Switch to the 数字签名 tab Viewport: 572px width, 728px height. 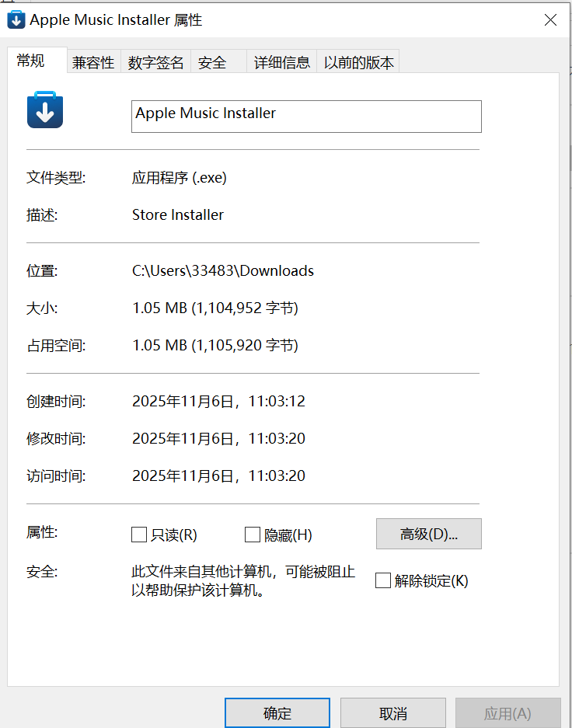[155, 63]
